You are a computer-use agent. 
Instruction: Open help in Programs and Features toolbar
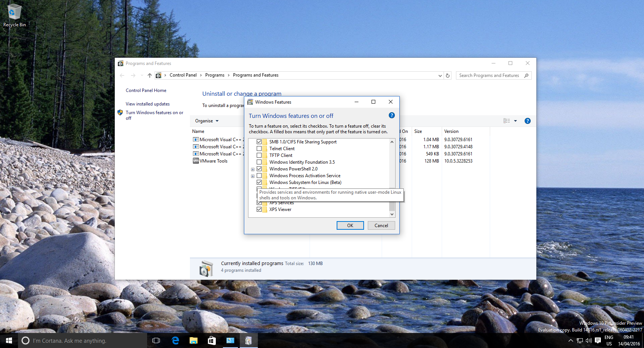(x=527, y=121)
